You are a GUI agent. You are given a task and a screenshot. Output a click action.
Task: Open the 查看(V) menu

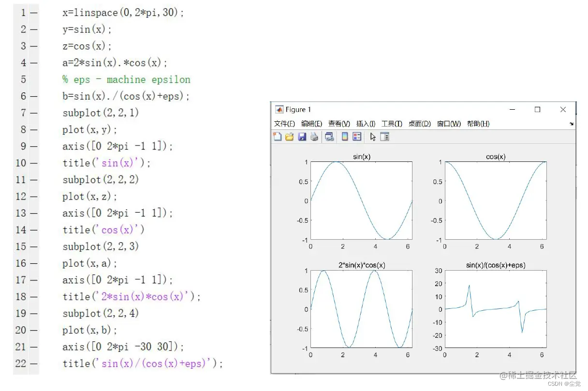click(339, 124)
